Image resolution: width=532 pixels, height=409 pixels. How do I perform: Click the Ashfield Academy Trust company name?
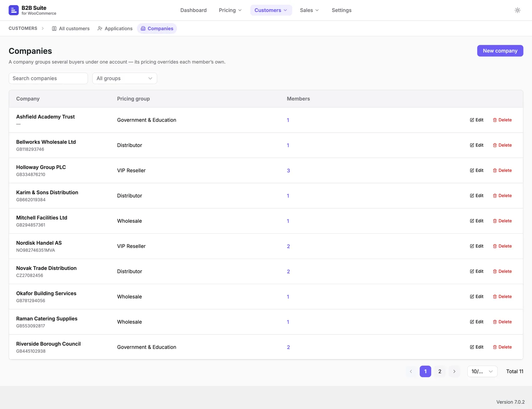pyautogui.click(x=45, y=117)
